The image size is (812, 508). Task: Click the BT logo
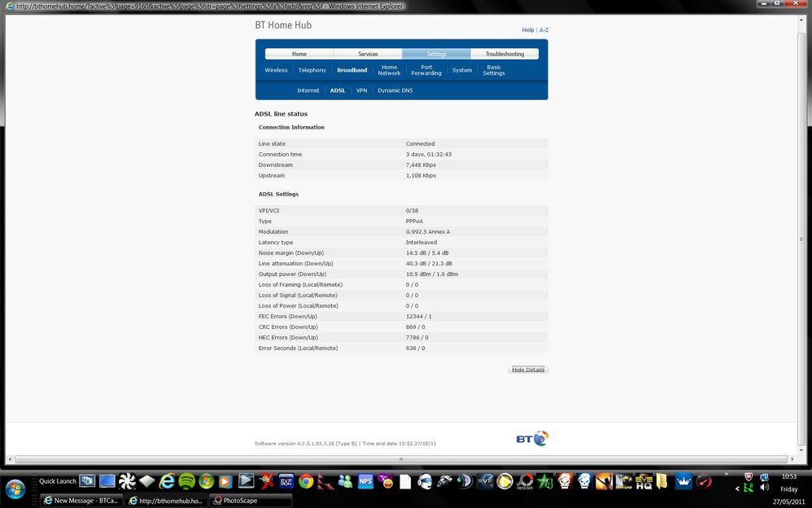click(532, 439)
